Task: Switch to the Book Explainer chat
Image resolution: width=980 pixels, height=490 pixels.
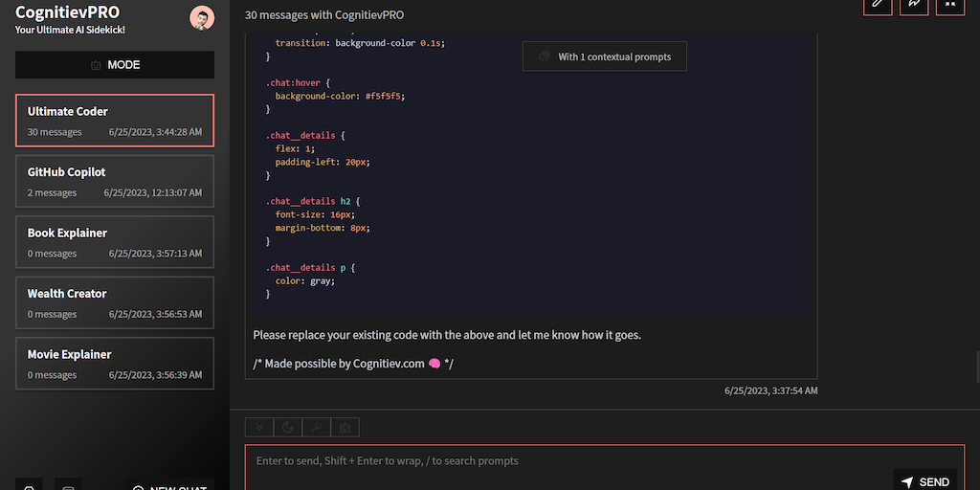Action: [x=115, y=242]
